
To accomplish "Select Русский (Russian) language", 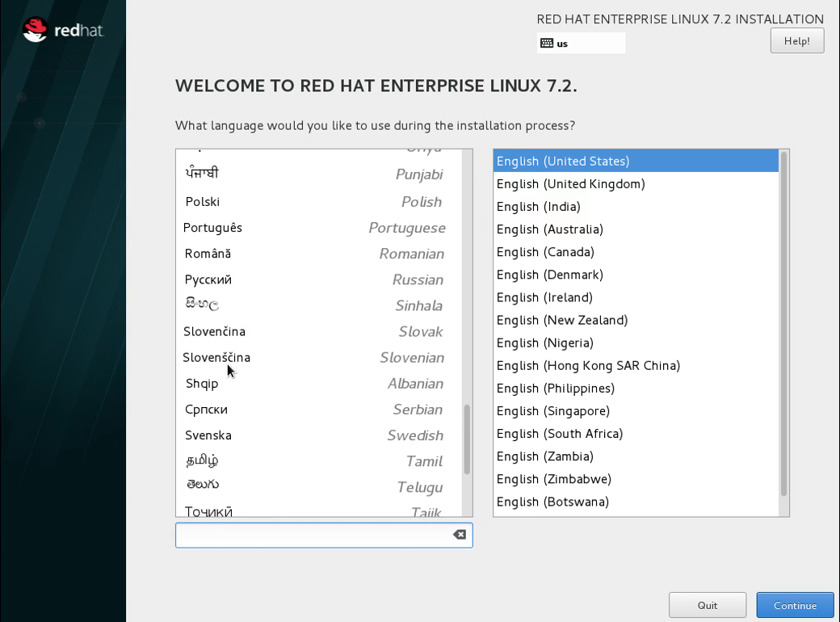I will (319, 279).
